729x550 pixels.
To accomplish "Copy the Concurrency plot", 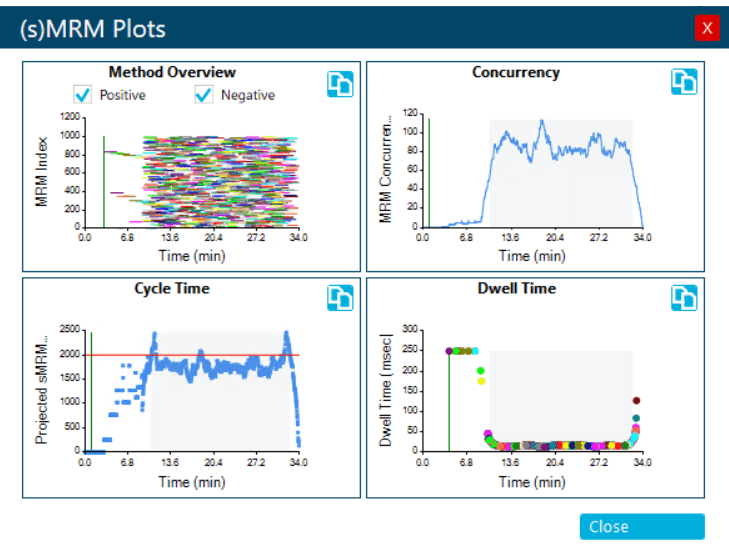I will (684, 83).
